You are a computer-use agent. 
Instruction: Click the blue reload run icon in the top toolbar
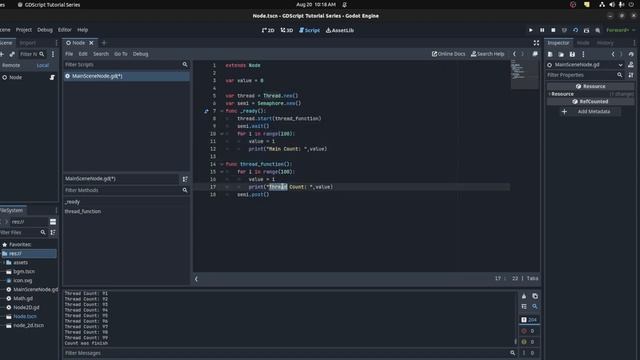(576, 30)
